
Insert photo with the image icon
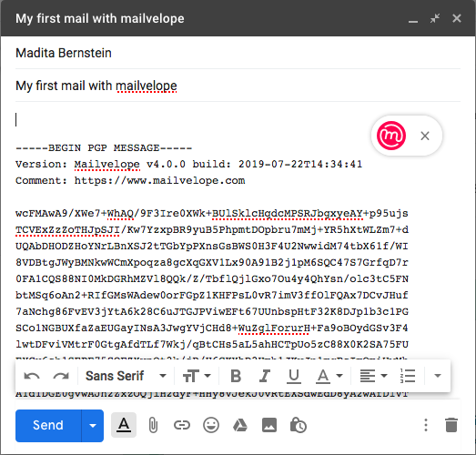pos(269,425)
